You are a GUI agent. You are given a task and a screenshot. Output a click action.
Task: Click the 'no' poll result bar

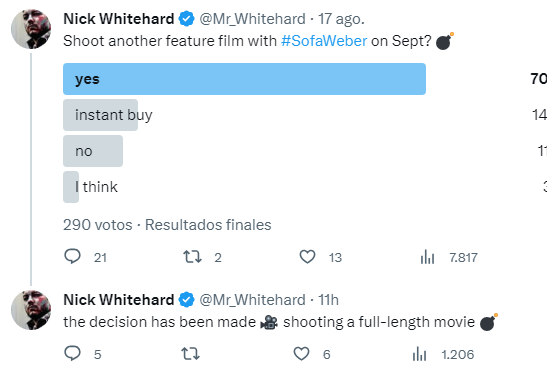[93, 151]
